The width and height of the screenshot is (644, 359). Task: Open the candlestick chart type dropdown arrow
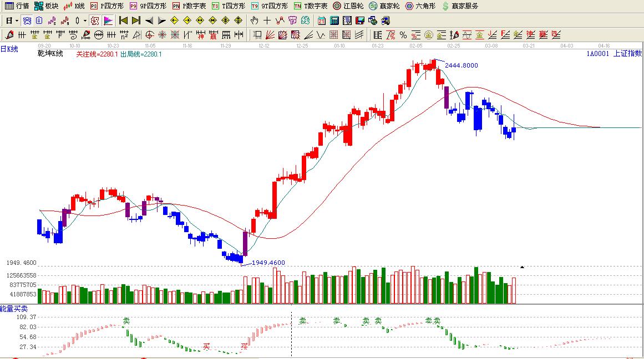click(85, 20)
